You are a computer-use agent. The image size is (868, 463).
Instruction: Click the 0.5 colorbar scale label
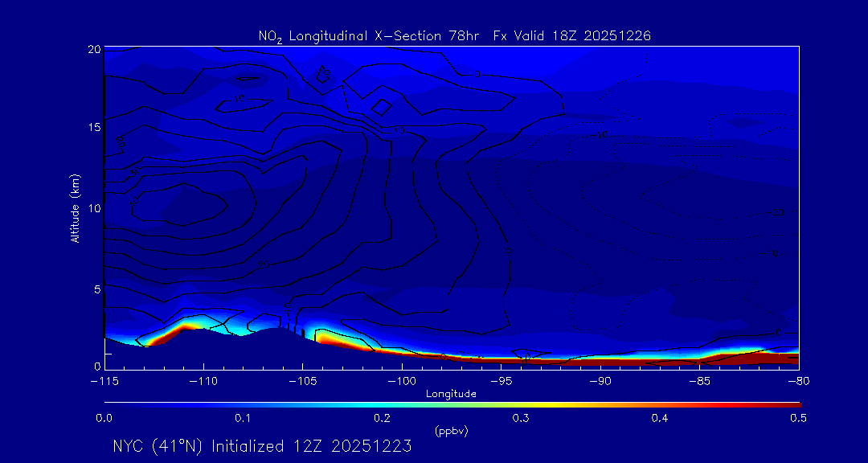tap(798, 418)
